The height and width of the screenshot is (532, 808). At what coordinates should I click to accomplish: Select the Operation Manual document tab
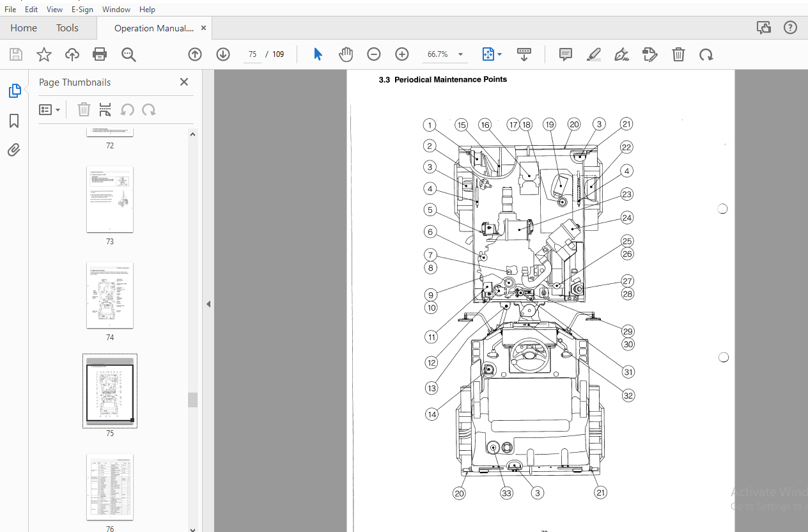pyautogui.click(x=153, y=28)
